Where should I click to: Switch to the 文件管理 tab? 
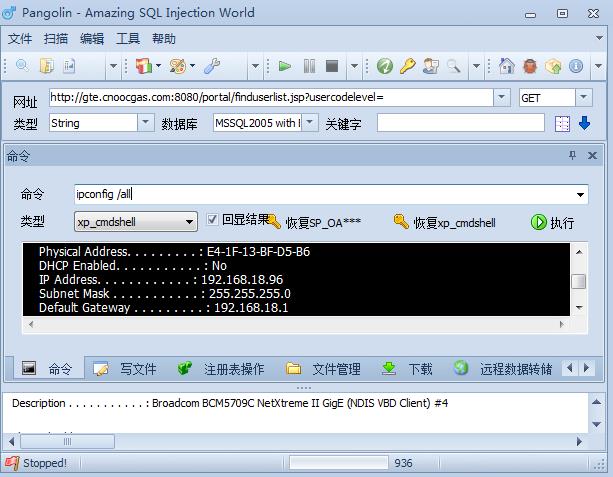pos(323,368)
